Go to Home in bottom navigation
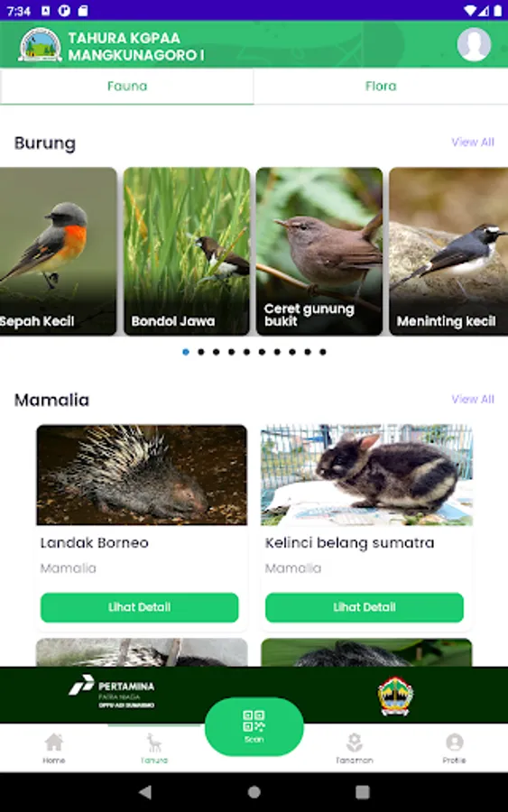The height and width of the screenshot is (812, 508). pos(54,748)
